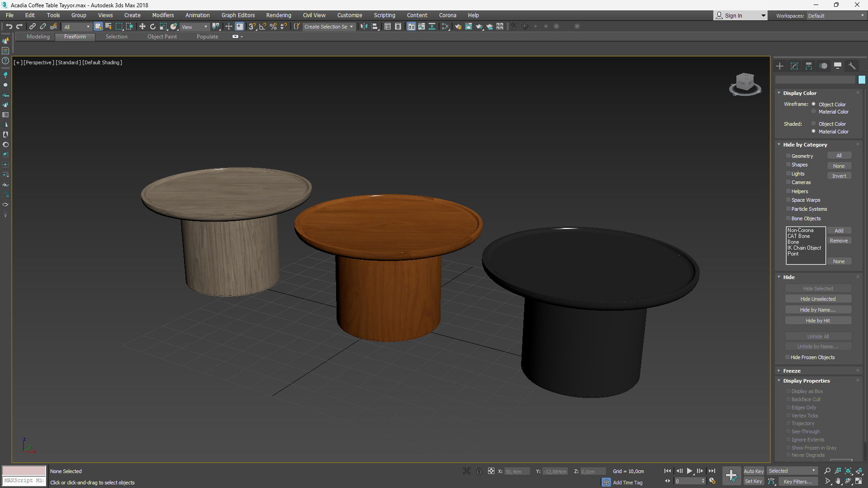868x488 pixels.
Task: Select the Bind to Space Warp tool
Action: click(x=54, y=27)
